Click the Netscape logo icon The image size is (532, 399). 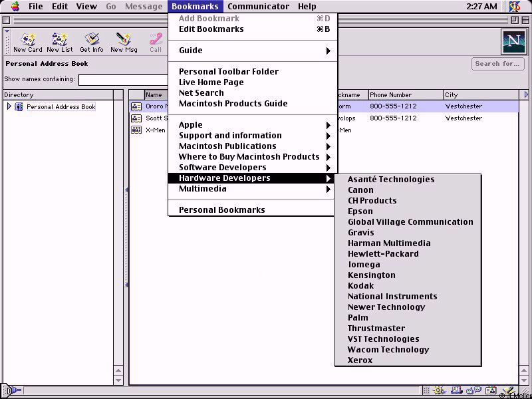pos(513,42)
